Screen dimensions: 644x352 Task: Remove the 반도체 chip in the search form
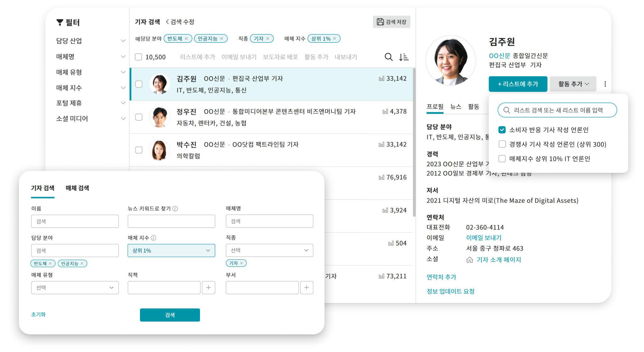click(50, 263)
